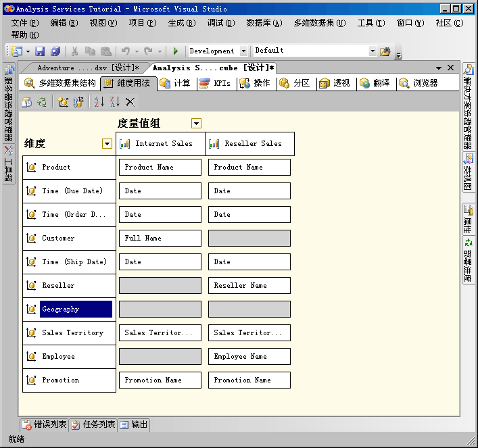478x448 pixels.
Task: Click the Find in Files folder icon
Action: 385,51
